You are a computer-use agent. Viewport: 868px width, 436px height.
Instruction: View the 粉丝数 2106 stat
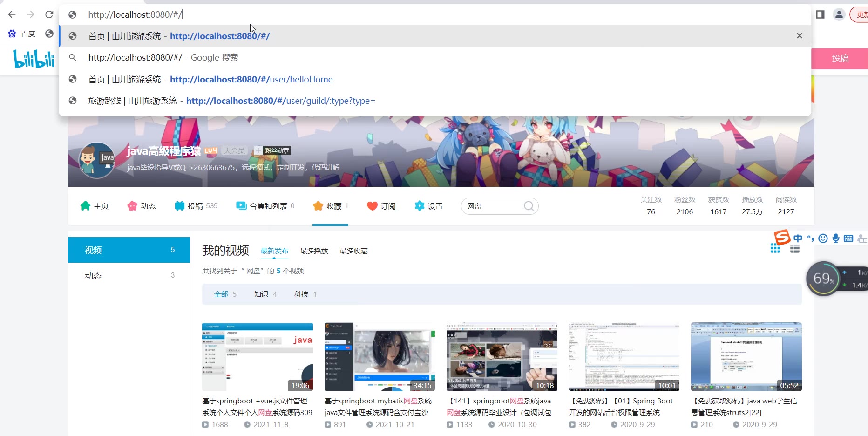tap(685, 205)
